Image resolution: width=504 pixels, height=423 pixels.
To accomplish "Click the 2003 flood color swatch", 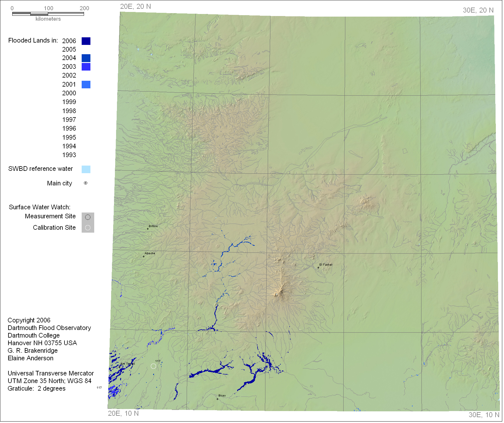I will 86,67.
